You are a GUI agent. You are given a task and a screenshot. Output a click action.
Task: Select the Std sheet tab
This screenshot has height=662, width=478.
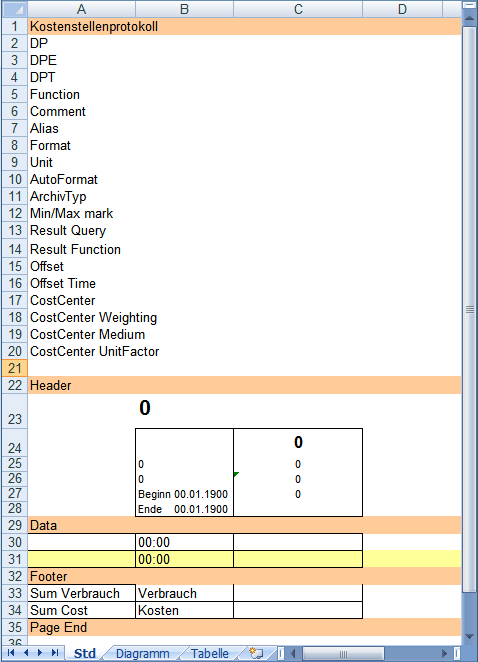point(85,654)
